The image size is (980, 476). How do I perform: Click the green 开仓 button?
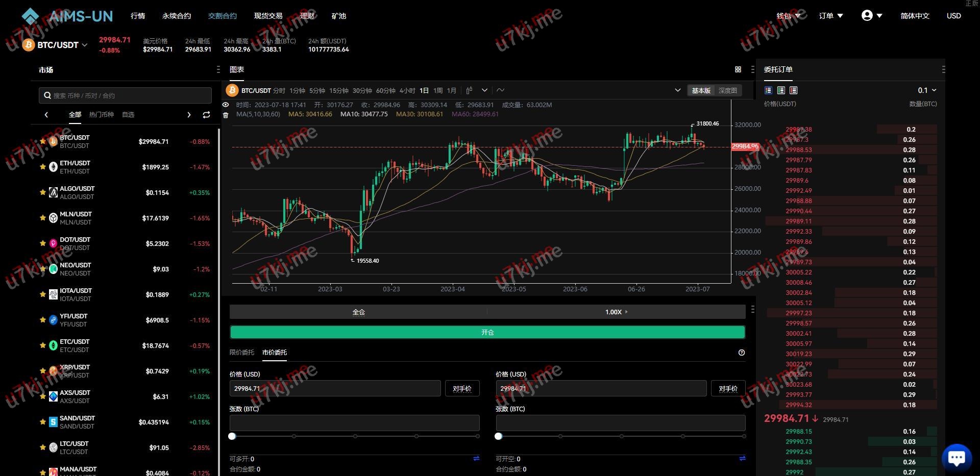click(487, 332)
